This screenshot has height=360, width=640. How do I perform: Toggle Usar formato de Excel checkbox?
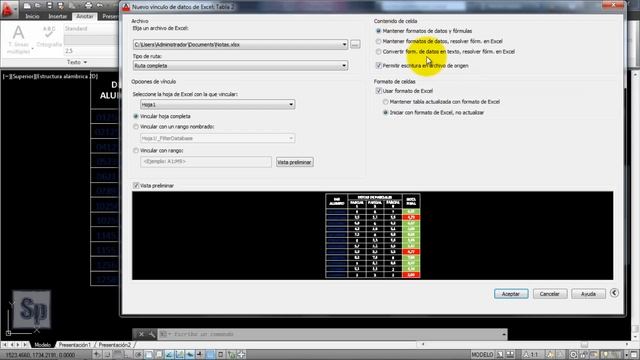404,91
